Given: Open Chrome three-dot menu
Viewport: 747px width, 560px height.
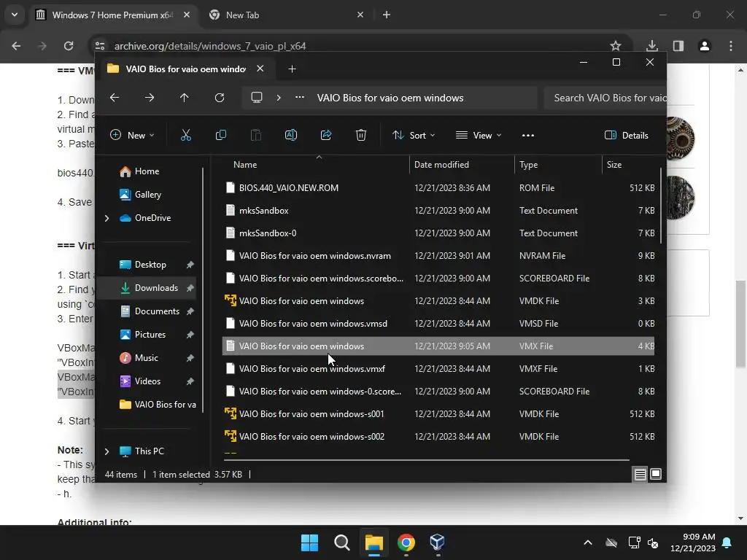Looking at the screenshot, I should pyautogui.click(x=731, y=46).
